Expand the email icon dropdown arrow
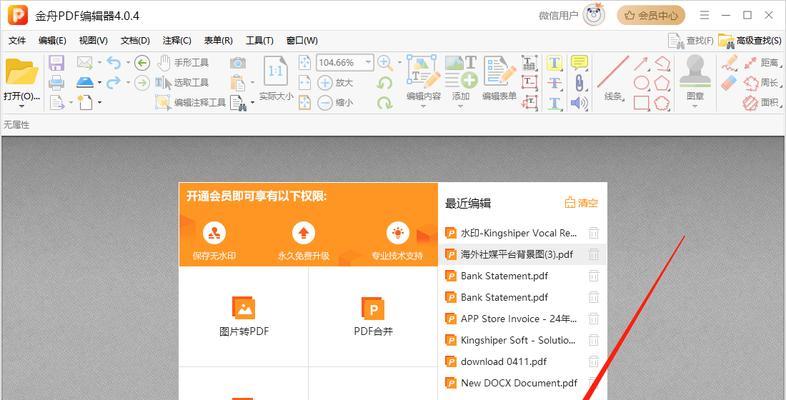The image size is (786, 400). 99,63
